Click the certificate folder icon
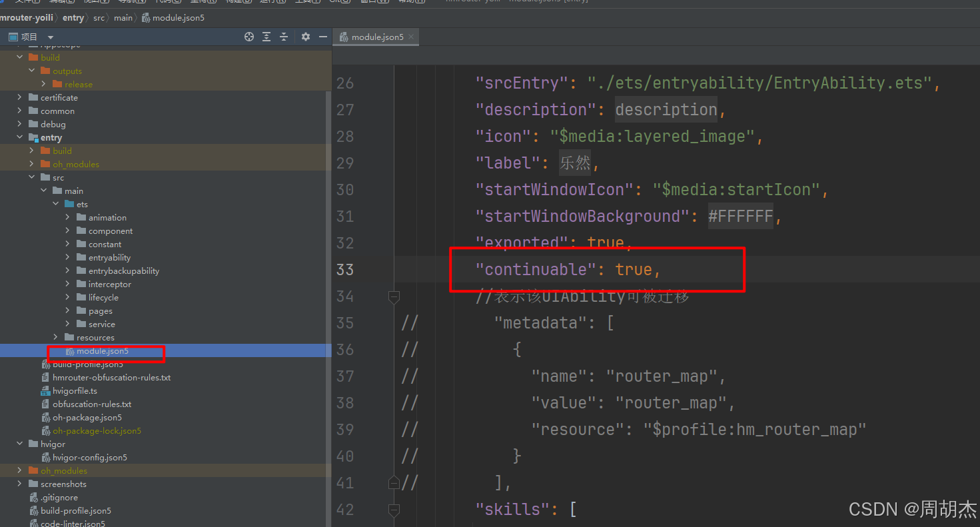 pos(33,97)
